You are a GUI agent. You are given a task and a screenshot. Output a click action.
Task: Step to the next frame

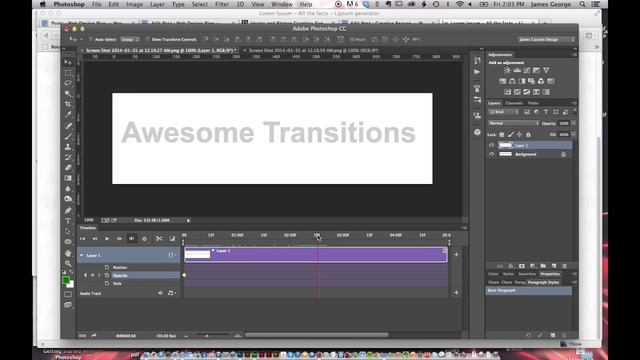(x=119, y=238)
